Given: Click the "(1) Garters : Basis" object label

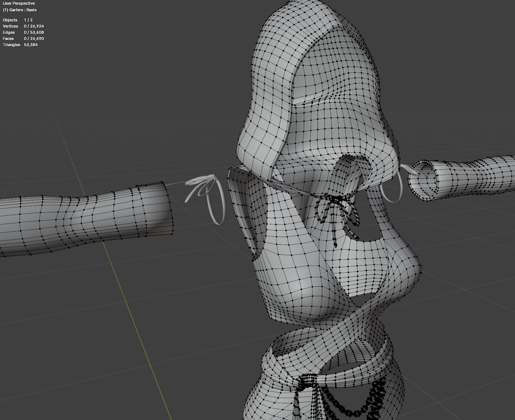Looking at the screenshot, I should pyautogui.click(x=20, y=10).
